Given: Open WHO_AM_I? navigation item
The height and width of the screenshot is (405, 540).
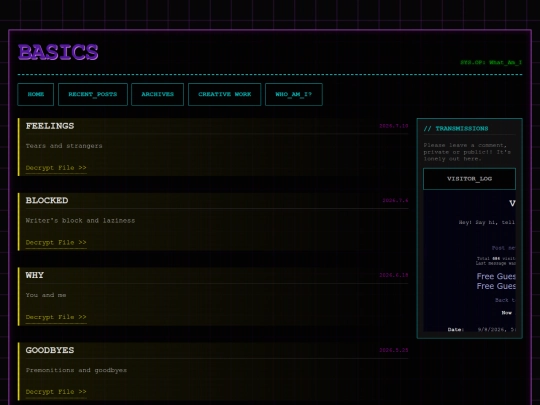Looking at the screenshot, I should (x=294, y=94).
